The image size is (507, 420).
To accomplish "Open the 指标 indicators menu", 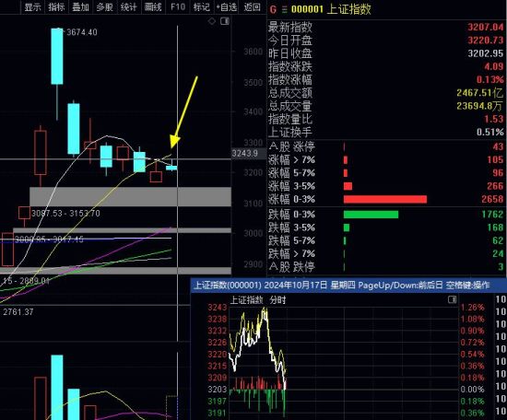I will [56, 6].
